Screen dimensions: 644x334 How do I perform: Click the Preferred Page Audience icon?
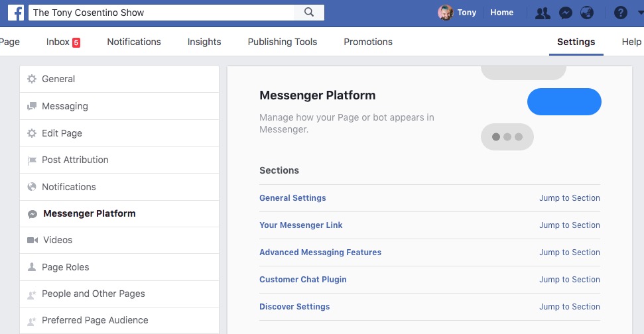(32, 321)
